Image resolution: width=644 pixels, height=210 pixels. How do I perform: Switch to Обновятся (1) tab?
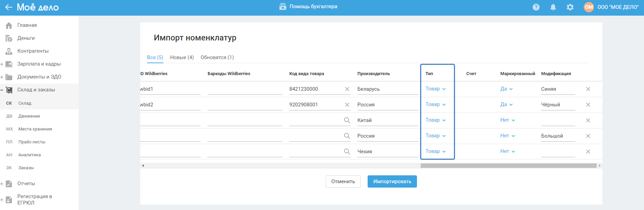[x=217, y=57]
